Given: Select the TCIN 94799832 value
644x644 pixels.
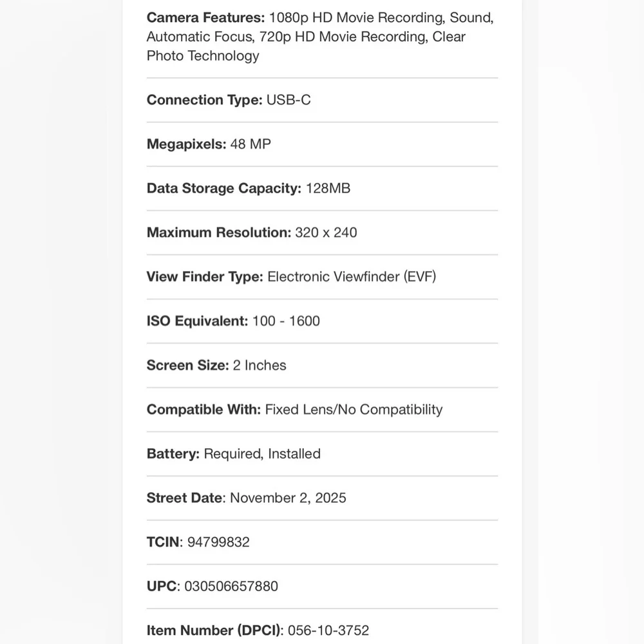Looking at the screenshot, I should [x=218, y=542].
